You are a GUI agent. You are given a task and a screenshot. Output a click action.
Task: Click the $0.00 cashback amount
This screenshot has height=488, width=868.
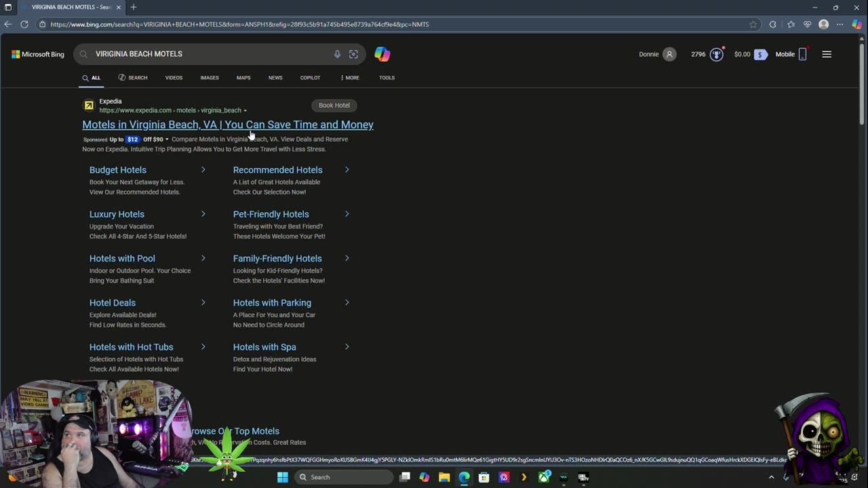(743, 54)
